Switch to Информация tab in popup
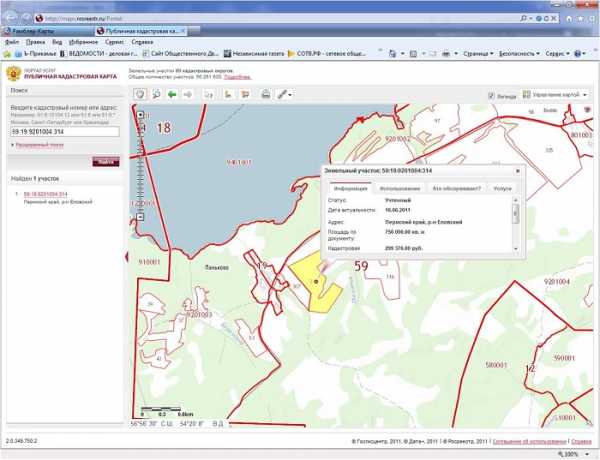The image size is (600, 460). pyautogui.click(x=351, y=188)
